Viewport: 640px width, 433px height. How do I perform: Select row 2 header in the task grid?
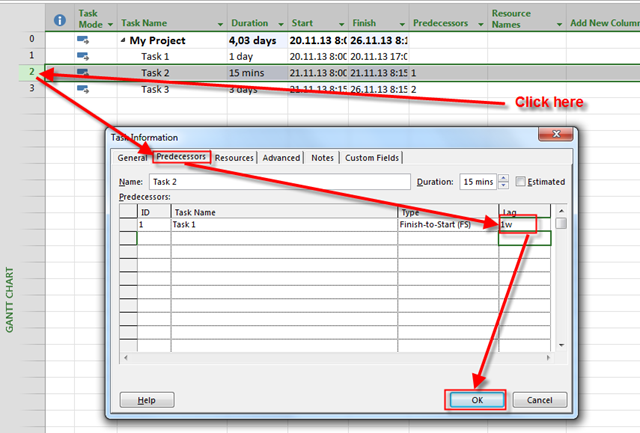tap(32, 73)
